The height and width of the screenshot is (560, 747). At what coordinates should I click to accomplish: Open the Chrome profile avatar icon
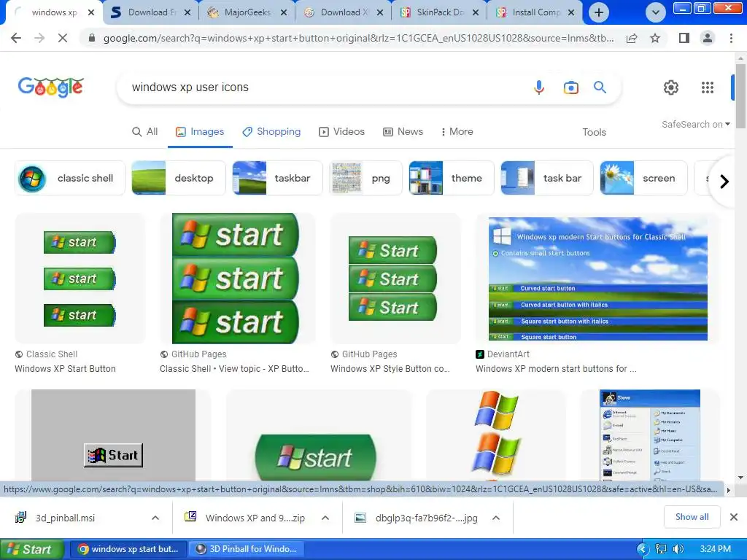(x=708, y=38)
